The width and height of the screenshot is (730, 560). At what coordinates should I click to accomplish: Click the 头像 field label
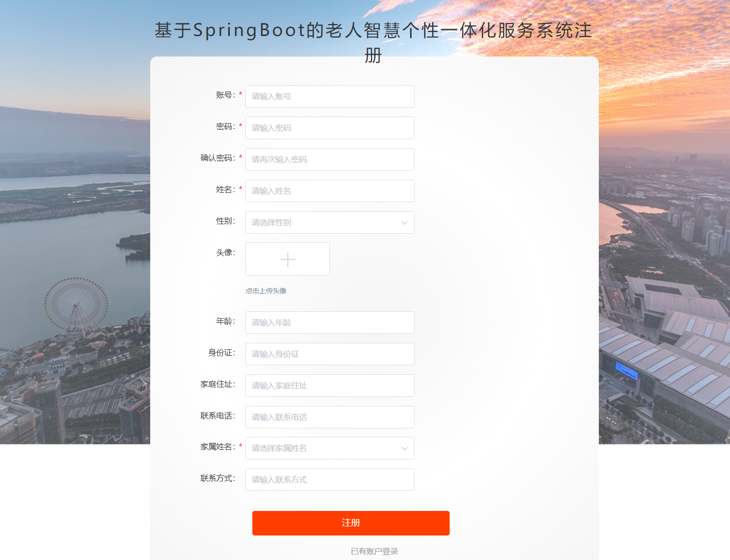[225, 253]
